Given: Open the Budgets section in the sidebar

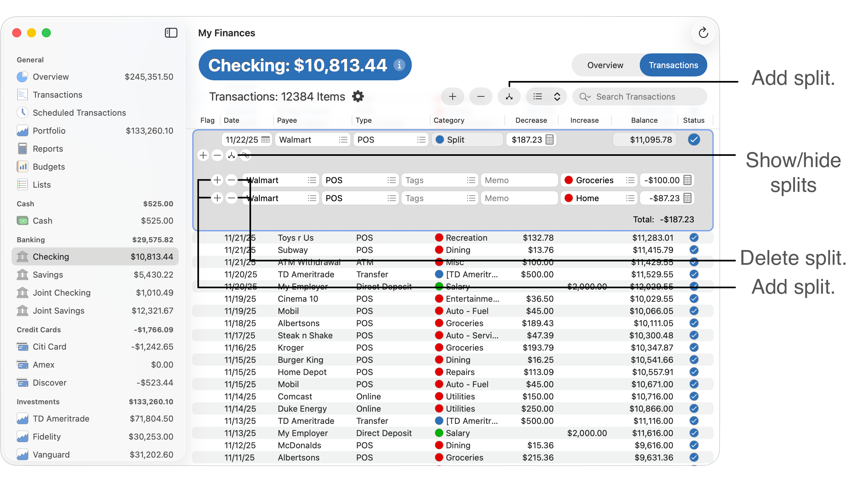Looking at the screenshot, I should point(49,166).
